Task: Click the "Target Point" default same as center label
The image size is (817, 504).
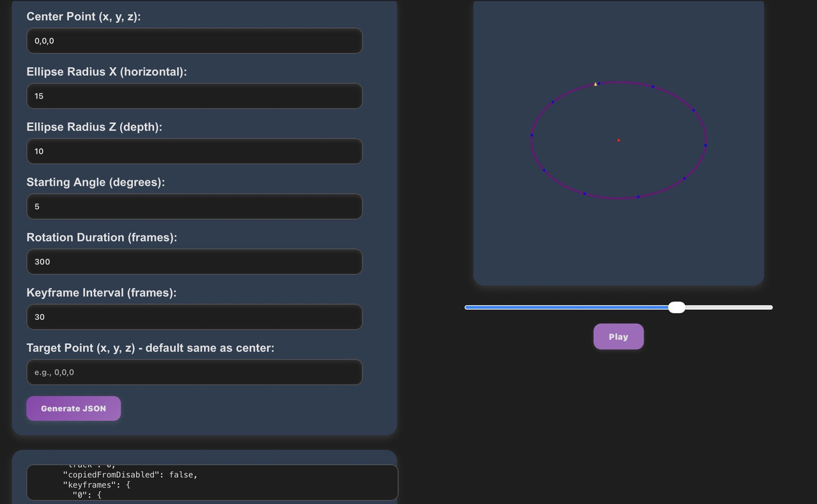Action: click(x=150, y=348)
